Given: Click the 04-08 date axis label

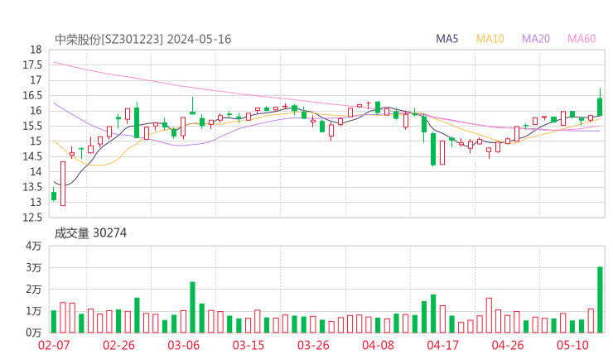Looking at the screenshot, I should pos(378,345).
